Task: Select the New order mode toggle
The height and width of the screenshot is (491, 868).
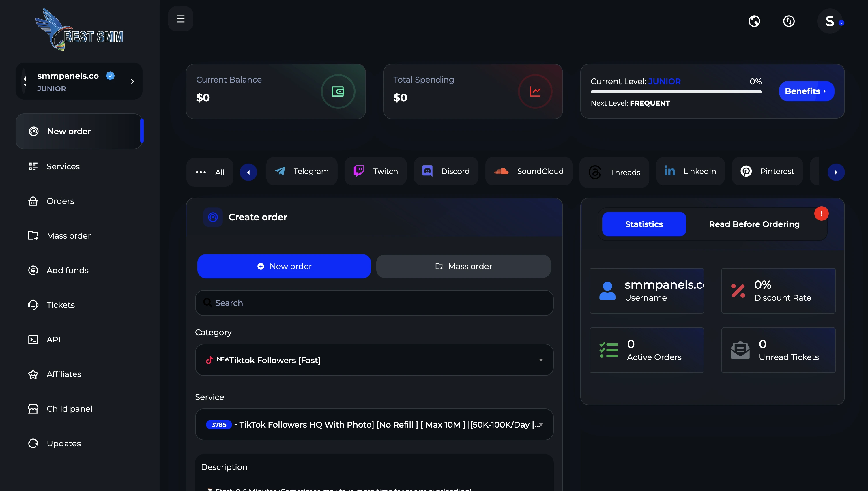Action: (x=284, y=266)
